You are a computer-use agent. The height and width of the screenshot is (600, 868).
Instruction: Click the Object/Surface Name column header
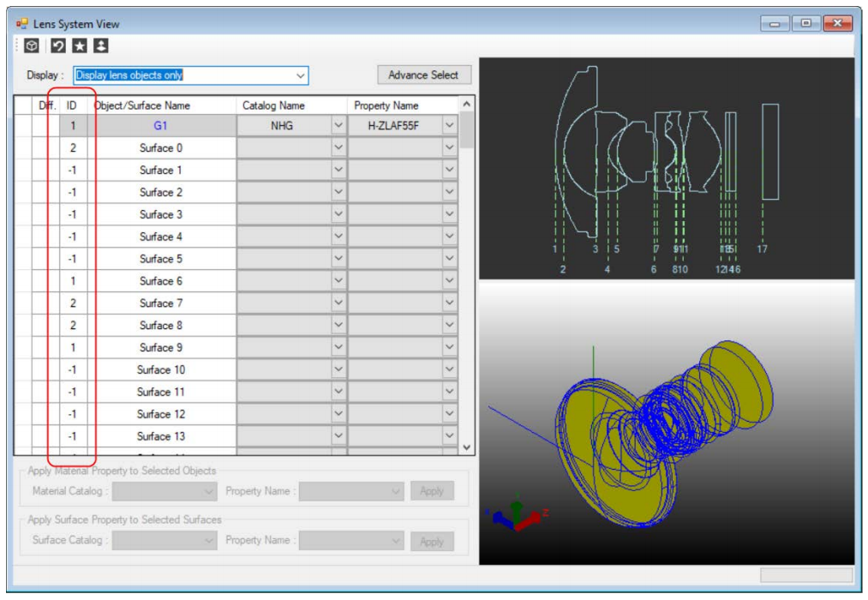pyautogui.click(x=142, y=105)
